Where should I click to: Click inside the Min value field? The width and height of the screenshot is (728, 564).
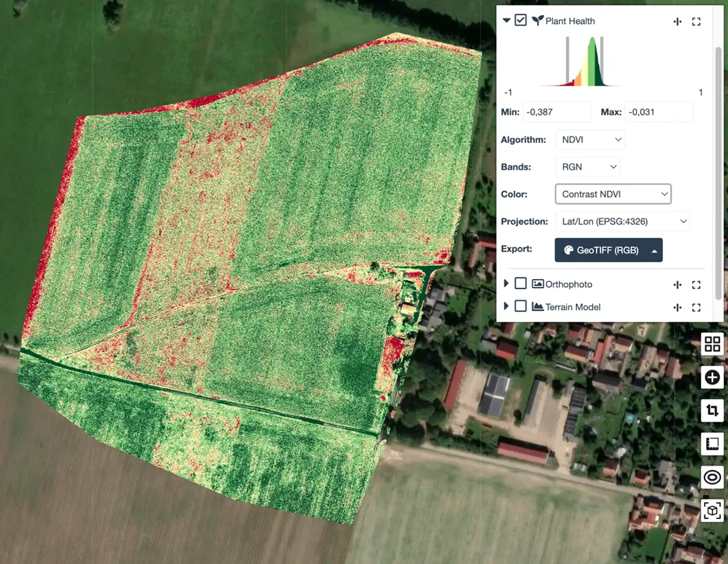(x=556, y=112)
